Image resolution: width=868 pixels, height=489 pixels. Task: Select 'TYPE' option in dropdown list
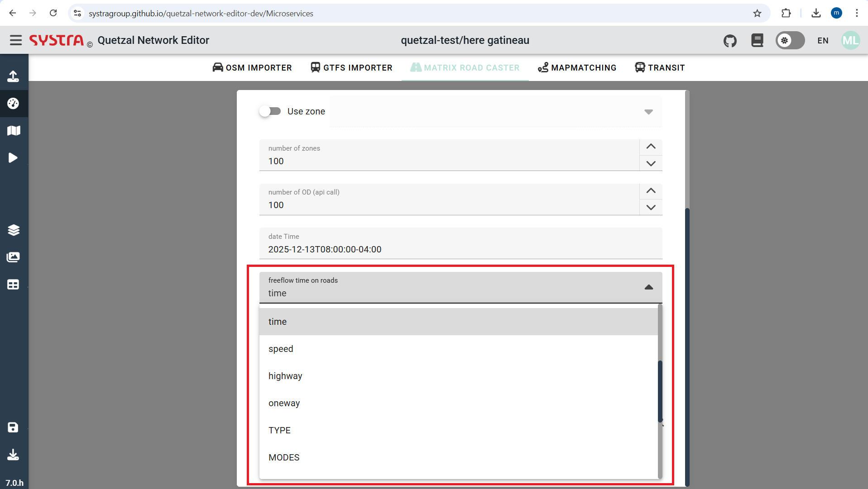tap(458, 430)
